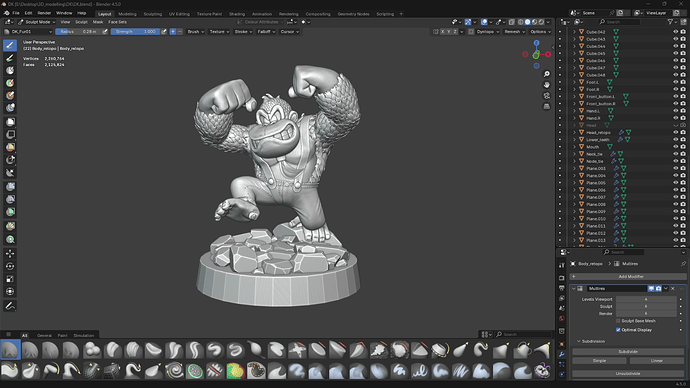This screenshot has width=690, height=388.
Task: Switch orthographic/perspective grid icon in the viewport
Action: pyautogui.click(x=547, y=106)
